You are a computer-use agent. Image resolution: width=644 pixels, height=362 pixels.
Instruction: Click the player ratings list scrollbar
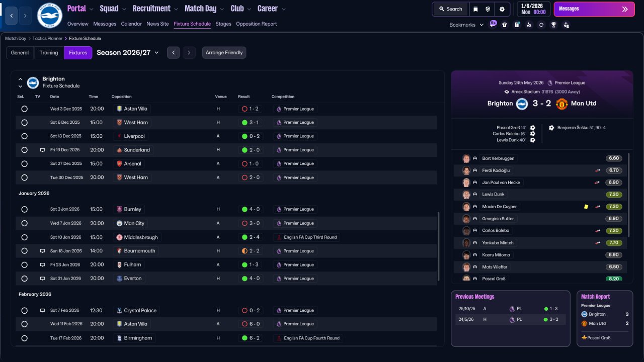[629, 195]
